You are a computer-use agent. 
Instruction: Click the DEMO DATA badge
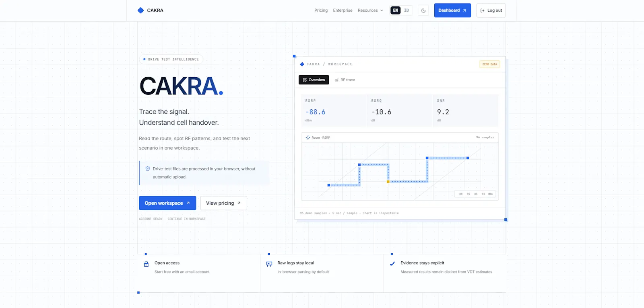click(x=489, y=64)
